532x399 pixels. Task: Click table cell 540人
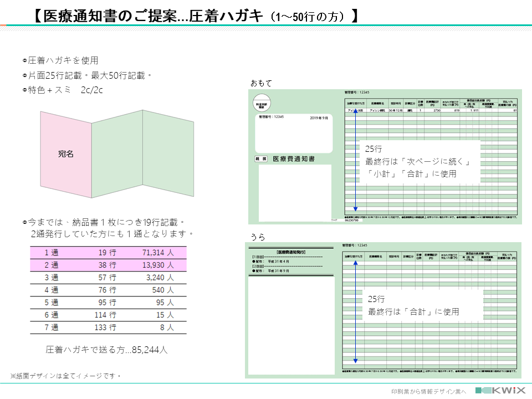[x=163, y=290]
